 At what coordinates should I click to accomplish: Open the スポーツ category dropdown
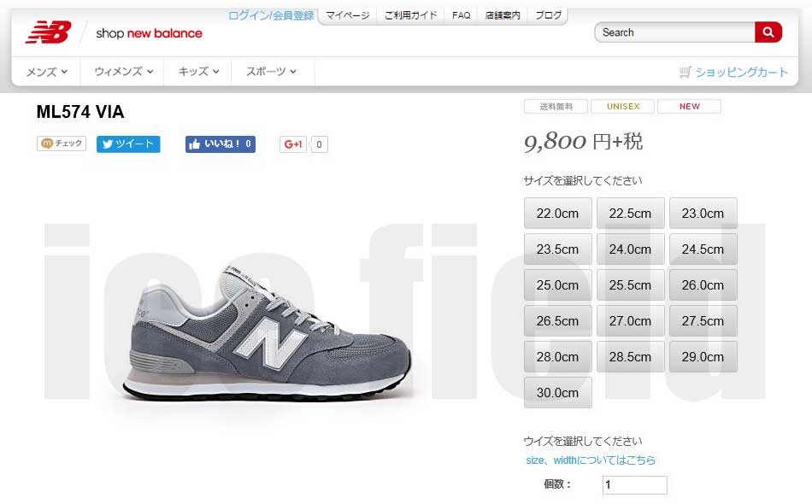click(x=271, y=72)
